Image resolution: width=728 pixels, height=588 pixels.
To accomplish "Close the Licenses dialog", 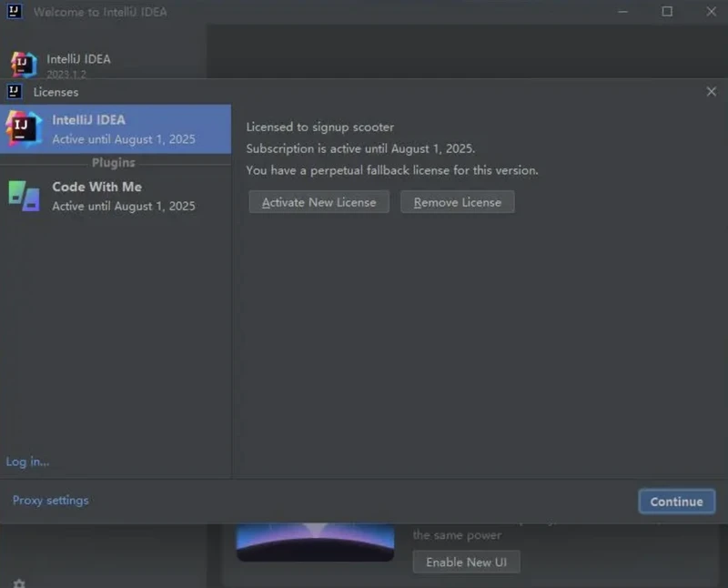I will (x=711, y=92).
